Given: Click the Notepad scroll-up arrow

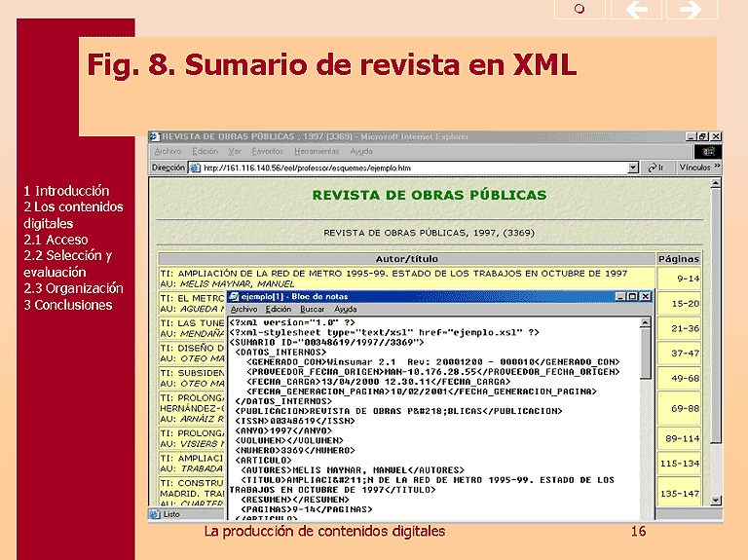Looking at the screenshot, I should coord(647,322).
